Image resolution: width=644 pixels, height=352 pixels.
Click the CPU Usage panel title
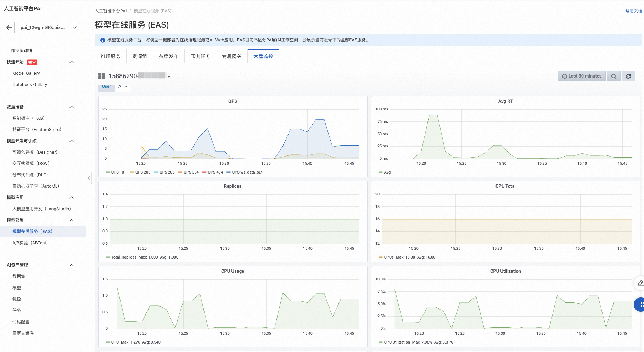coord(233,271)
